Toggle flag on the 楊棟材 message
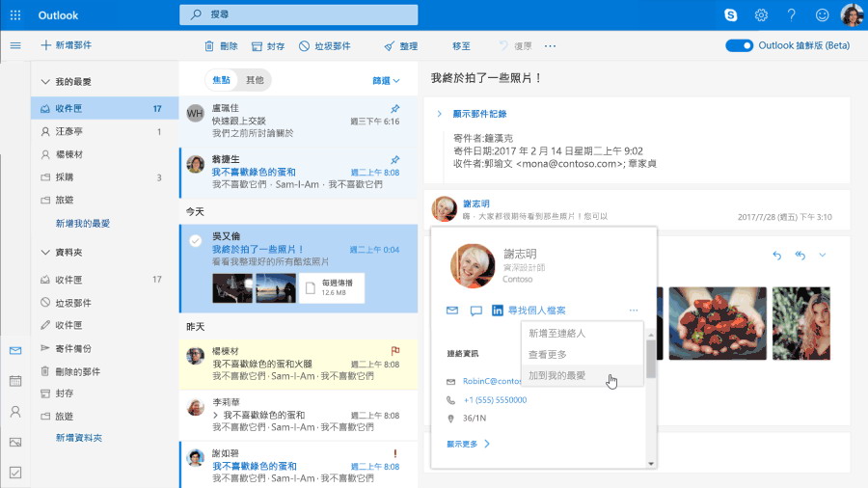This screenshot has width=868, height=488. (x=394, y=351)
